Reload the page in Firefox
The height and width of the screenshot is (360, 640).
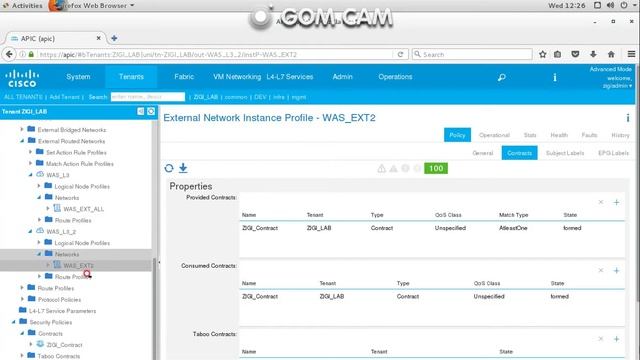(x=400, y=54)
